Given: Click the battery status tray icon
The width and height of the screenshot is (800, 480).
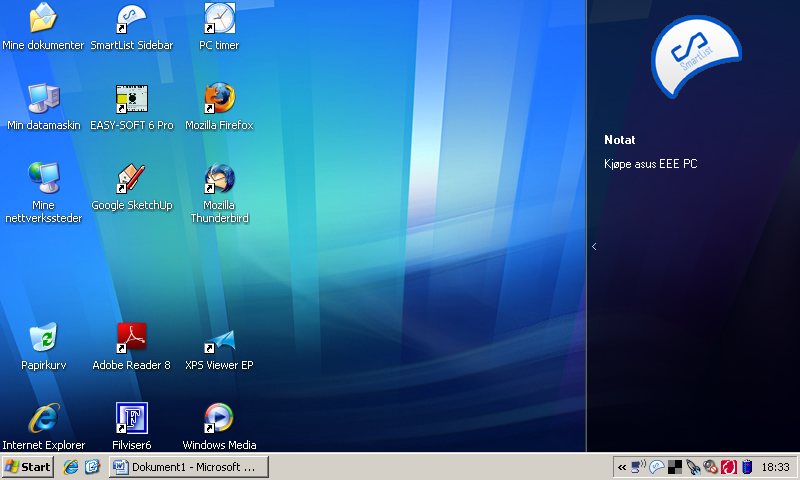Looking at the screenshot, I should tap(747, 467).
